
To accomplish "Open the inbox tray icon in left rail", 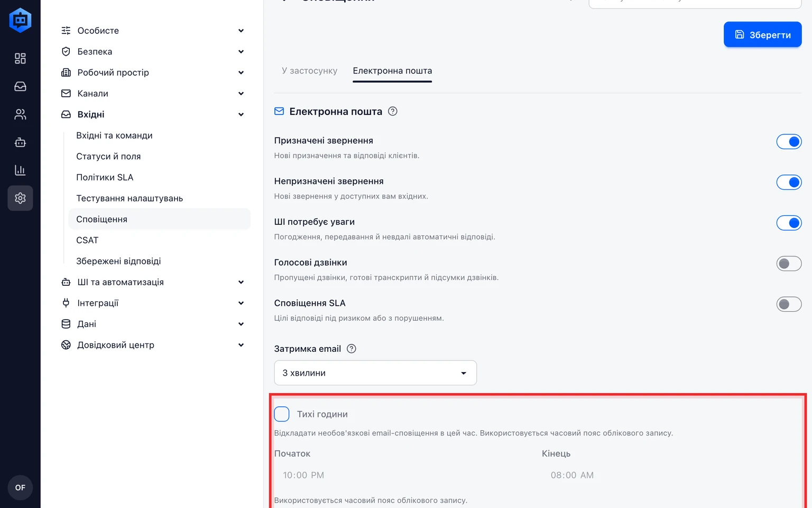I will click(x=20, y=86).
